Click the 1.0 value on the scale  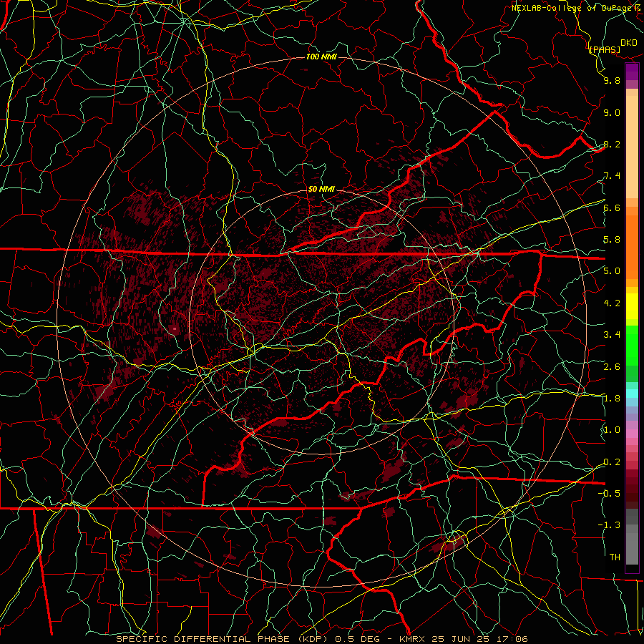pos(612,430)
